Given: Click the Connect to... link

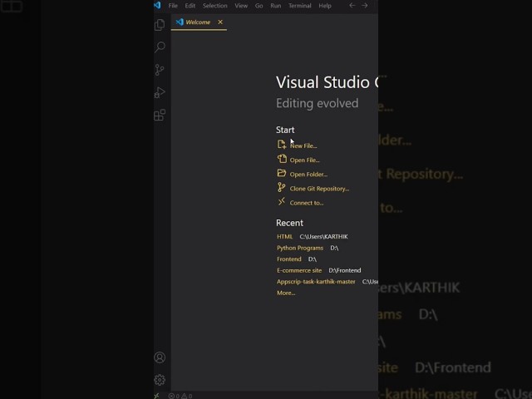Looking at the screenshot, I should tap(307, 203).
